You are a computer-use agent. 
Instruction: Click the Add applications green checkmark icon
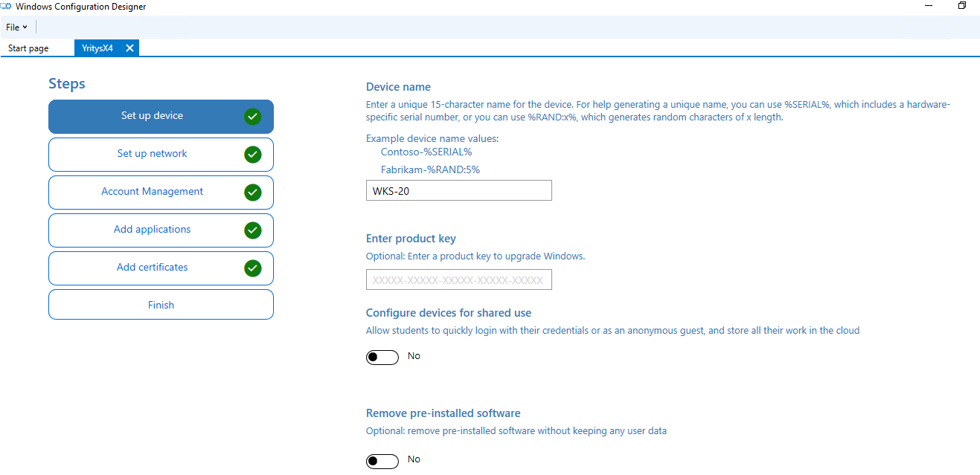tap(253, 230)
